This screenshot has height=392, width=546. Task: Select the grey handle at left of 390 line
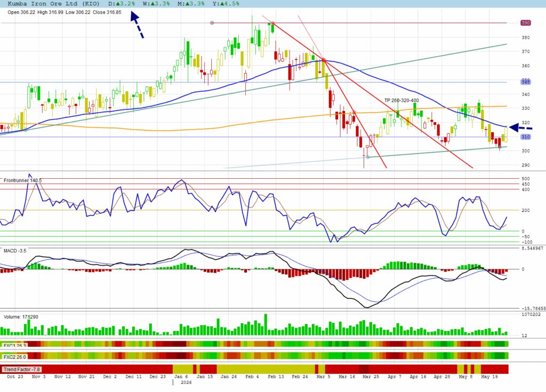click(212, 23)
